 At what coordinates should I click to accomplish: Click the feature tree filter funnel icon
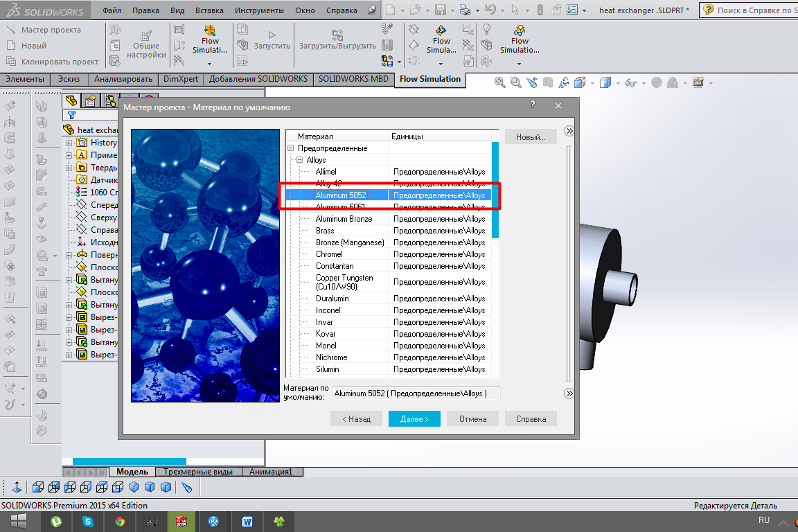point(72,116)
